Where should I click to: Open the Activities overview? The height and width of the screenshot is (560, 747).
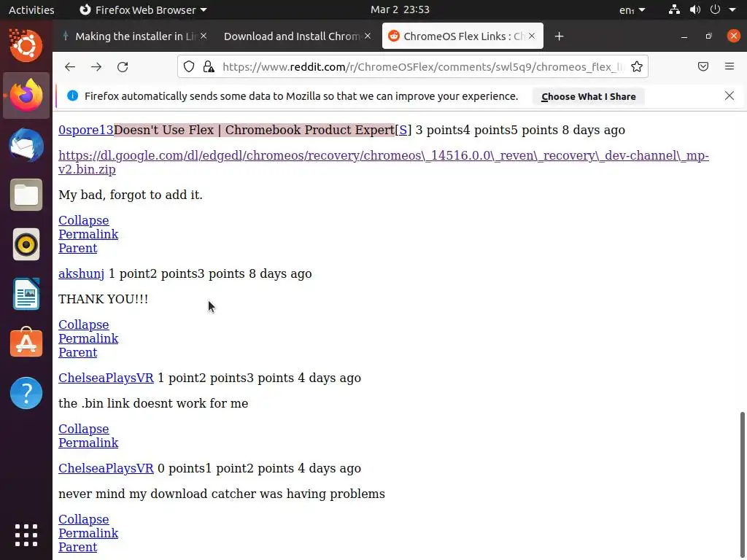point(31,9)
